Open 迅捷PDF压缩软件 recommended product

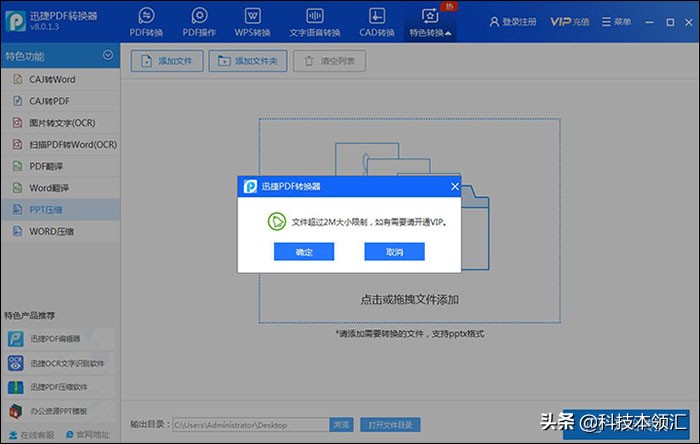[60, 387]
